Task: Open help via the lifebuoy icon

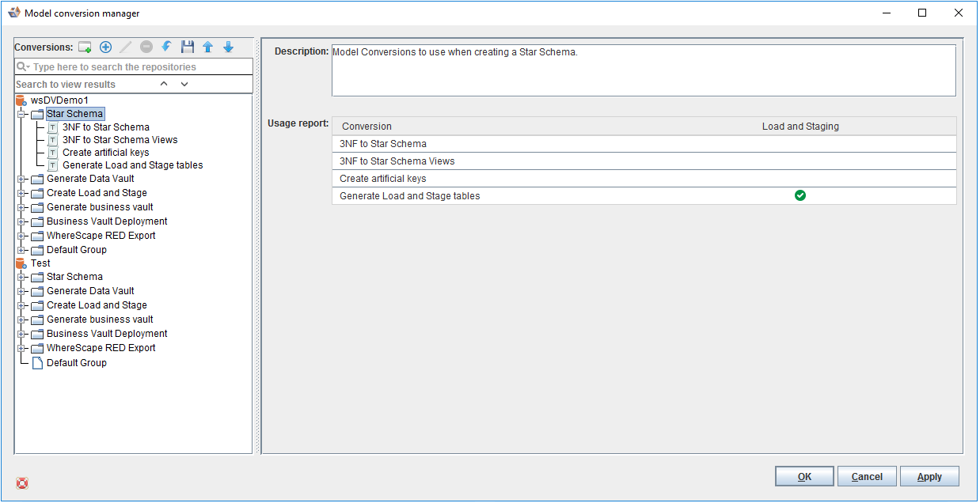Action: click(x=22, y=483)
